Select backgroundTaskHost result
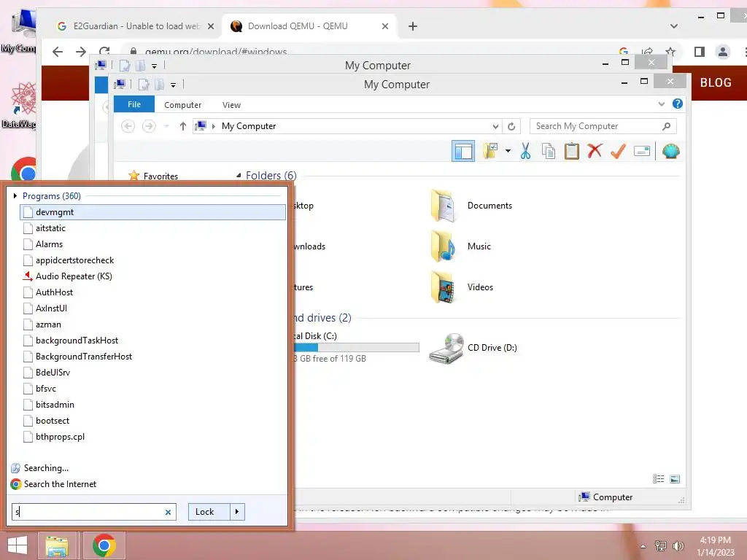Viewport: 747px width, 560px height. click(x=153, y=341)
